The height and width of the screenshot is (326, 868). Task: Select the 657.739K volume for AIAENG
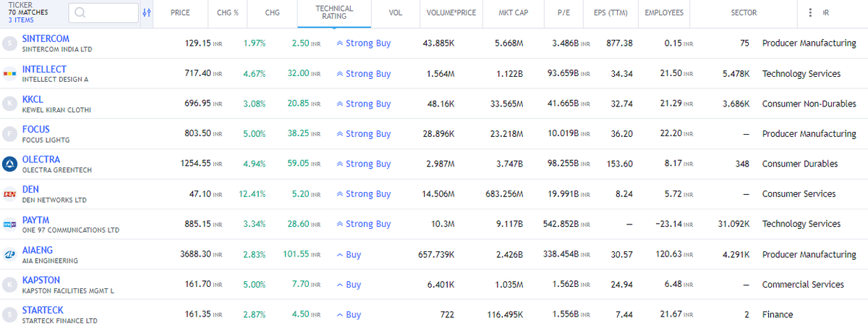point(437,254)
